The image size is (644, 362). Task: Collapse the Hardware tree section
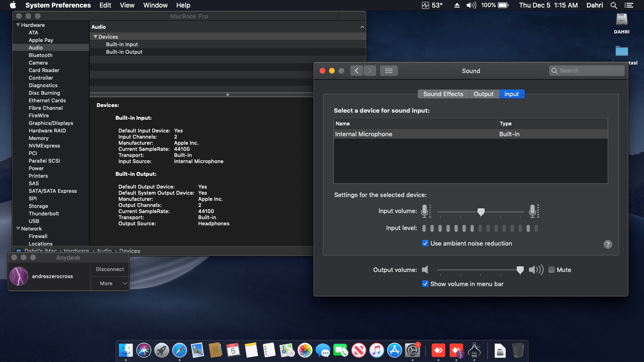pyautogui.click(x=18, y=25)
